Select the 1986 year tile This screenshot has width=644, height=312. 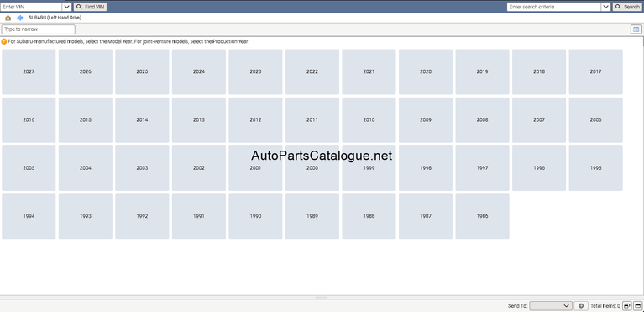tap(482, 216)
